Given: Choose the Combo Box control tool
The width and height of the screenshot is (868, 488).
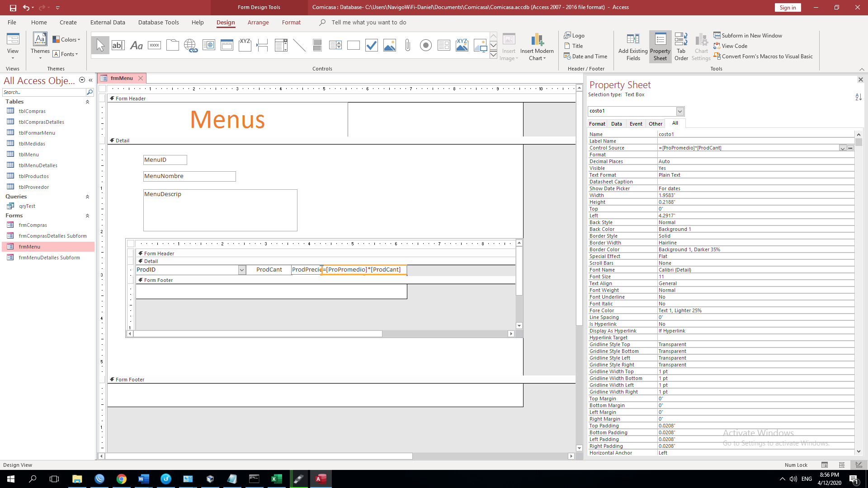Looking at the screenshot, I should coord(281,45).
